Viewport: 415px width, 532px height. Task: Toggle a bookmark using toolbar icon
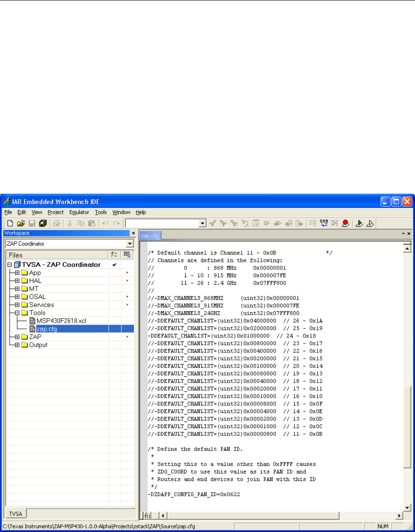click(266, 223)
